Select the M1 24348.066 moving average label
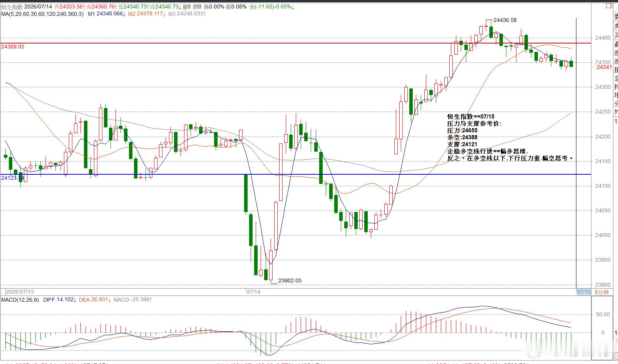 (107, 14)
